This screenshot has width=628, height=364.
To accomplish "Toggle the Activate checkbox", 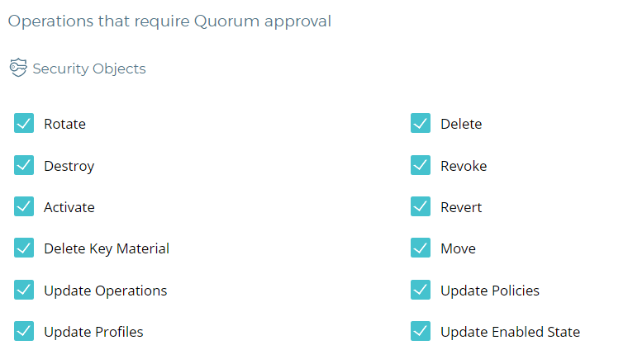I will [x=24, y=207].
